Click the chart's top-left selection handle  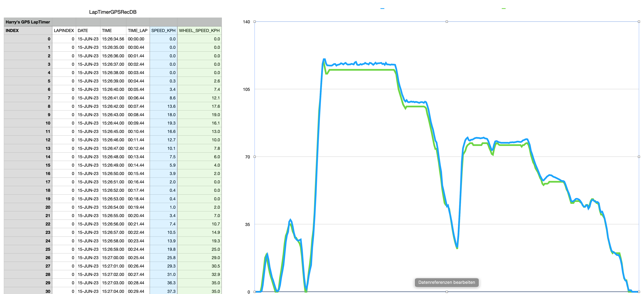point(255,22)
